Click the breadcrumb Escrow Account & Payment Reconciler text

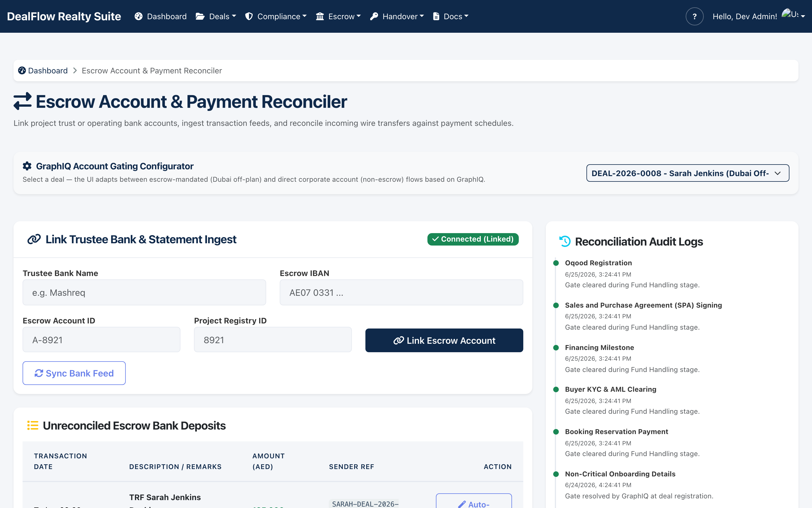point(152,71)
